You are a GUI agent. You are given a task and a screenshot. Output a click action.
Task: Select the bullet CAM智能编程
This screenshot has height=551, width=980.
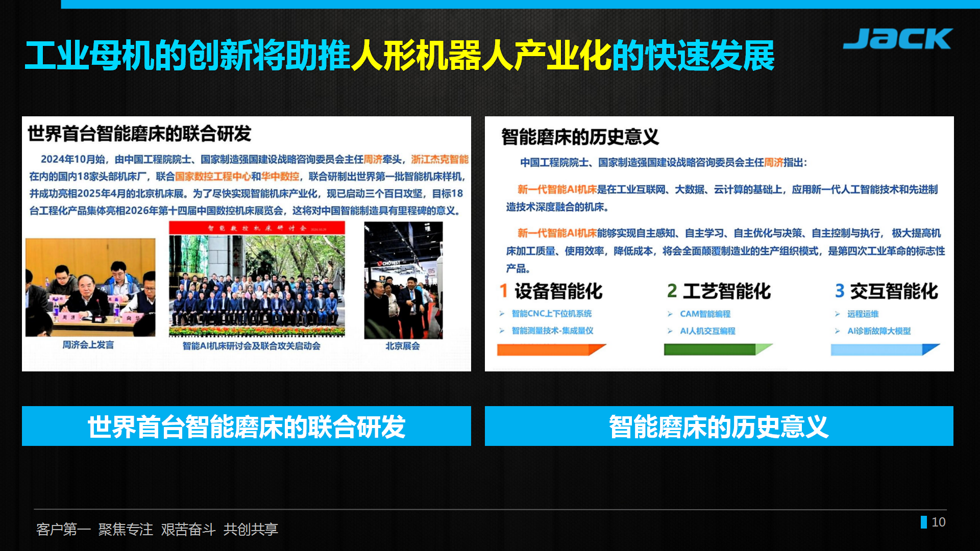705,314
